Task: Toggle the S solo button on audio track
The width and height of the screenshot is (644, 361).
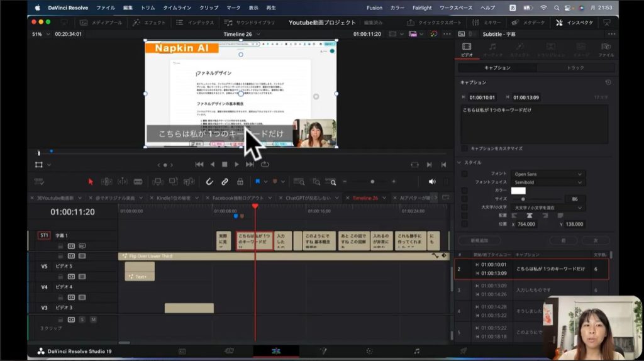Action: 82,319
